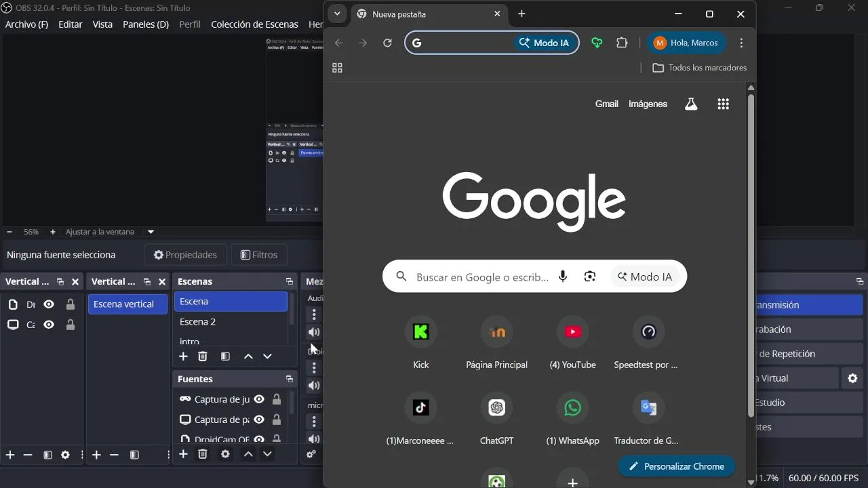Zoom in the OBS preview
Viewport: 868px width, 488px height.
(53, 232)
